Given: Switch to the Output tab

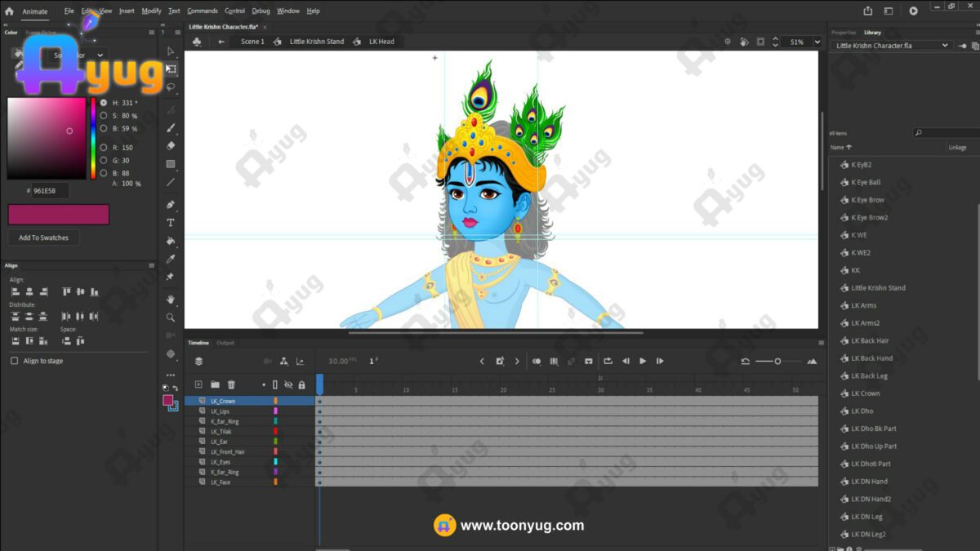Looking at the screenshot, I should click(x=225, y=343).
